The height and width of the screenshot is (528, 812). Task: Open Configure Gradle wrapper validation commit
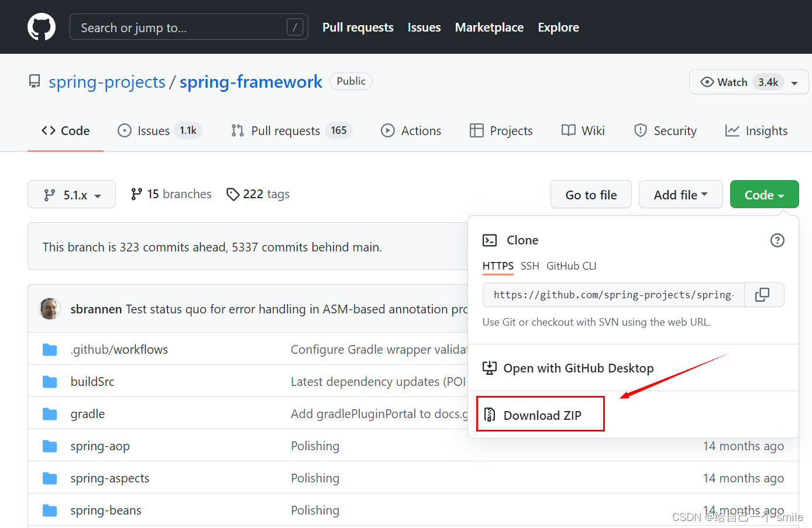click(379, 350)
